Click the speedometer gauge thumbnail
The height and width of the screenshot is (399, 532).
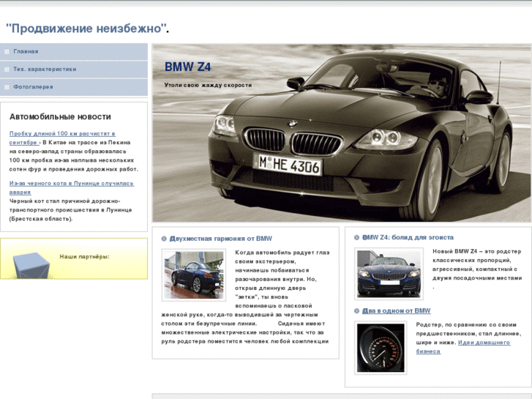click(380, 348)
